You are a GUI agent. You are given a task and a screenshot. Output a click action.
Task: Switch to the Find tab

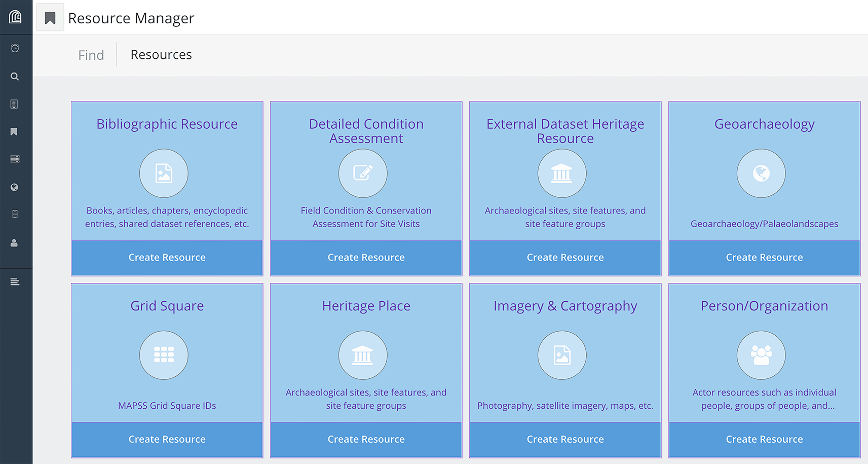click(x=91, y=55)
